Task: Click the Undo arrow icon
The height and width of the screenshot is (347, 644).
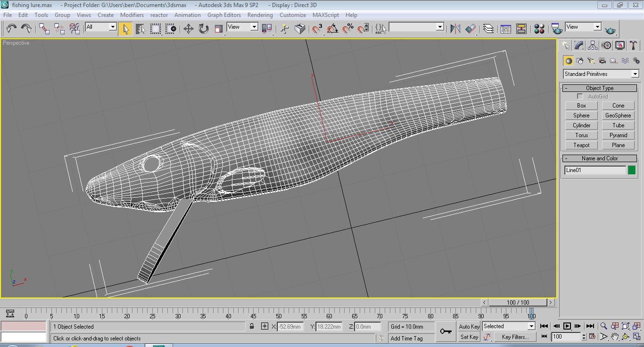Action: (11, 29)
